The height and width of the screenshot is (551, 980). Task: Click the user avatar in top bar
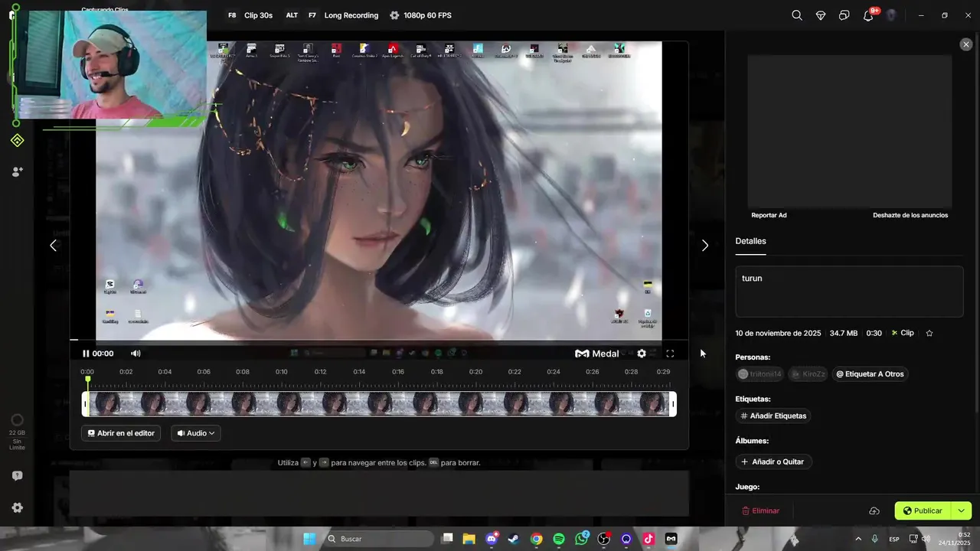tap(891, 15)
